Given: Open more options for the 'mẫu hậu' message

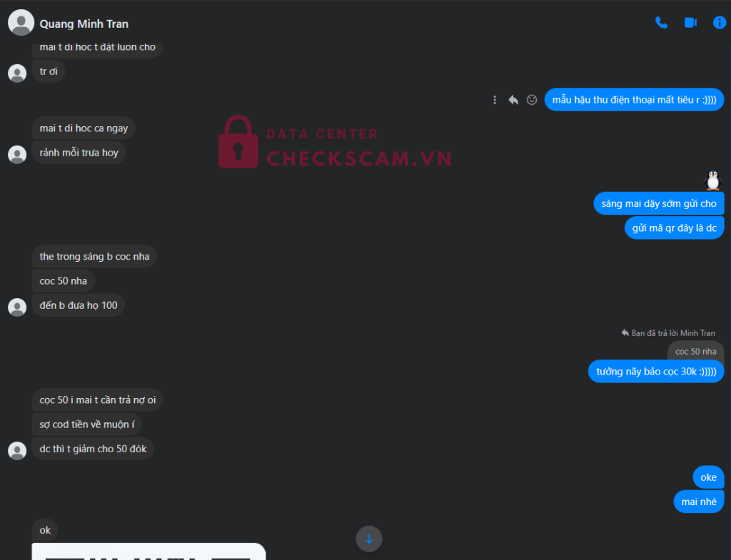Looking at the screenshot, I should pyautogui.click(x=495, y=100).
